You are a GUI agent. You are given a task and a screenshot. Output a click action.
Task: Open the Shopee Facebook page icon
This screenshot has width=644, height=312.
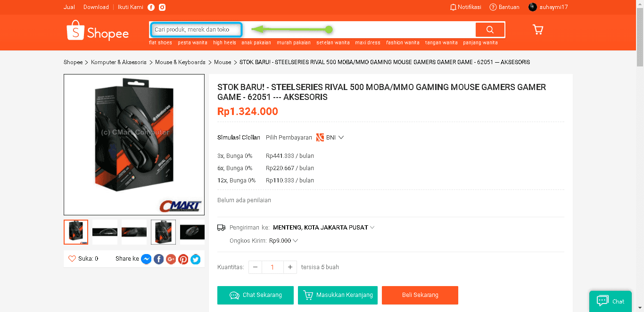151,7
